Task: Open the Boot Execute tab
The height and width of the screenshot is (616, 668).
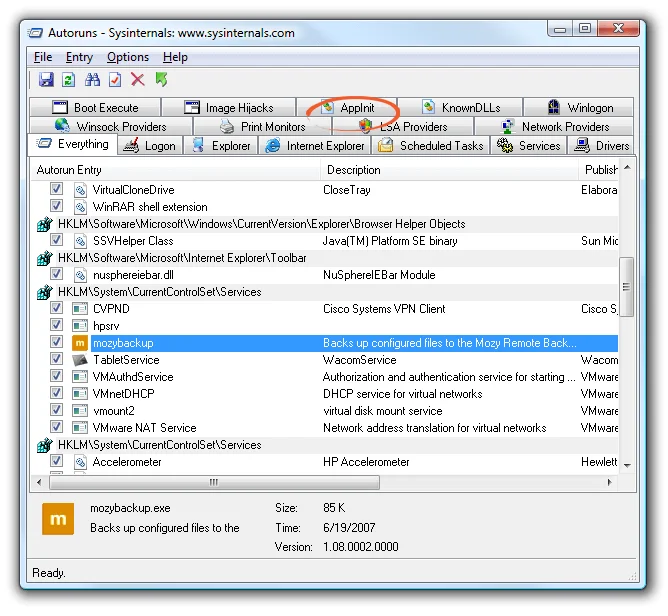Action: [x=95, y=107]
